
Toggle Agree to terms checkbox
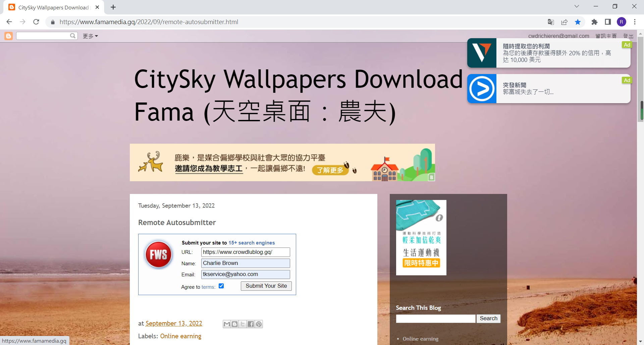tap(221, 286)
